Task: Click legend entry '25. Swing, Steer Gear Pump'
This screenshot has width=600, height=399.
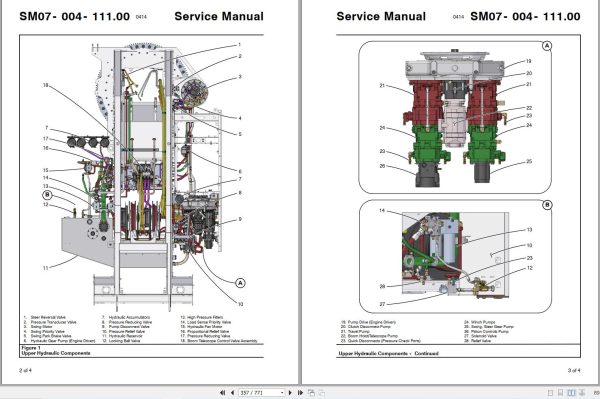Action: (x=489, y=327)
